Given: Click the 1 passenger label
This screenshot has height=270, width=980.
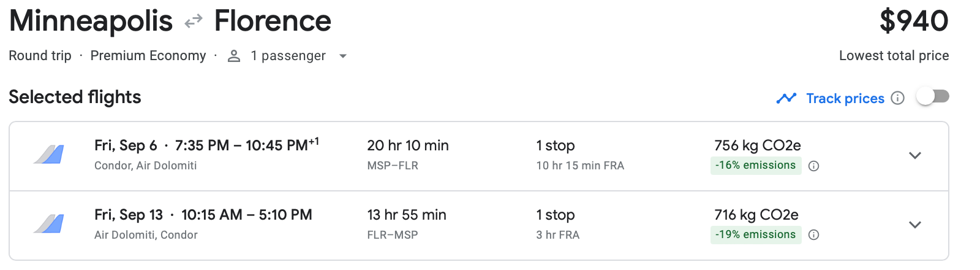Looking at the screenshot, I should tap(288, 56).
